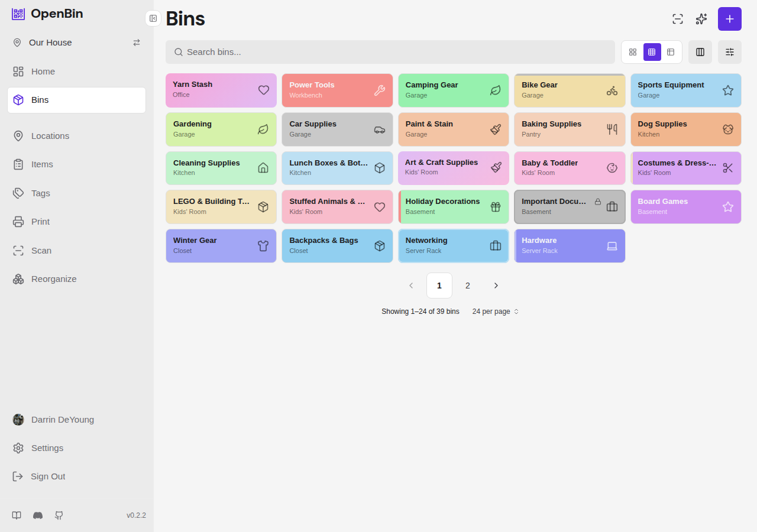Switch to the large card grid view
The image size is (757, 532).
633,52
